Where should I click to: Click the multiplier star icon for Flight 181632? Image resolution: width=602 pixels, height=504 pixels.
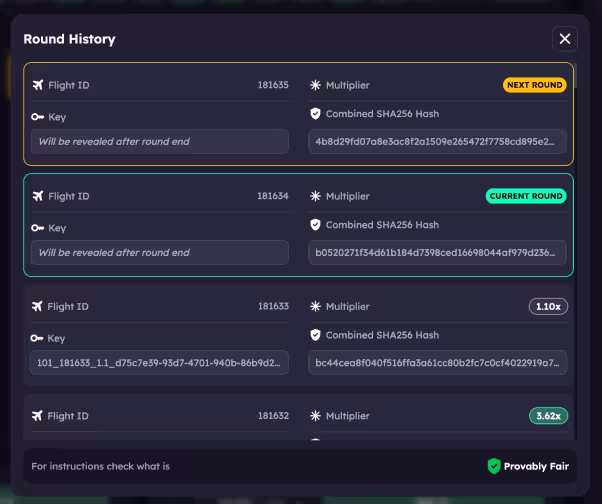pyautogui.click(x=315, y=416)
